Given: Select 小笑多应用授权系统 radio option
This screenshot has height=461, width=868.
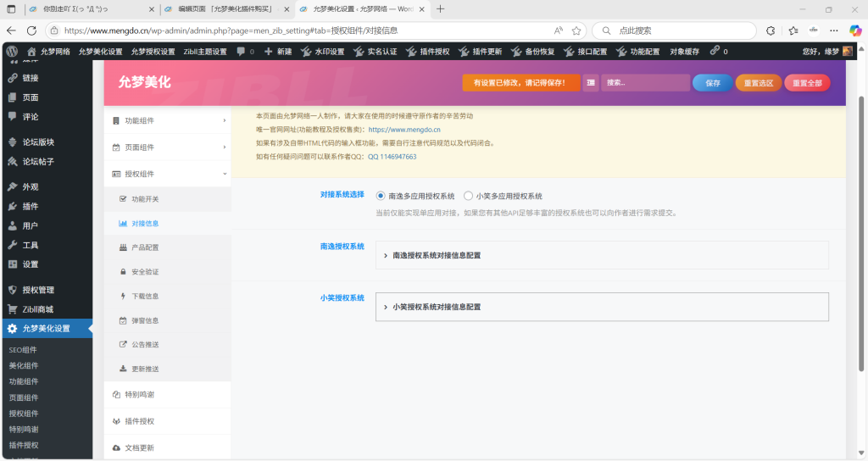Looking at the screenshot, I should tap(468, 196).
